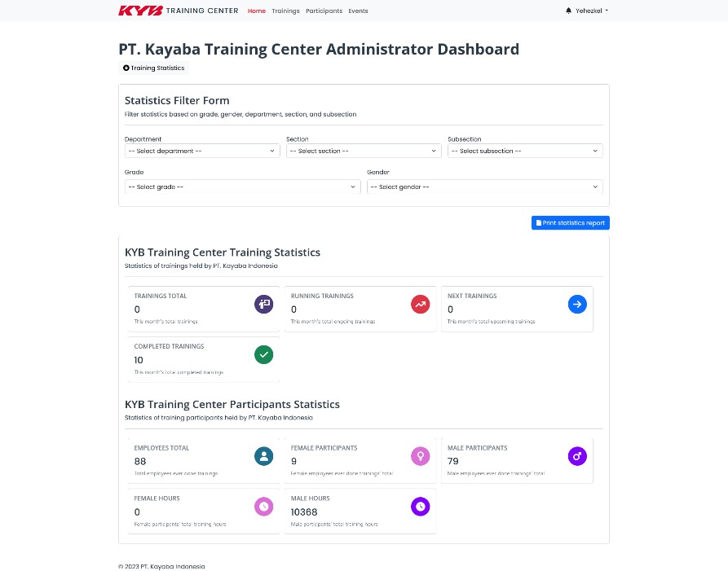Viewport: 728px width, 571px height.
Task: Expand the Select section dropdown
Action: [x=363, y=151]
